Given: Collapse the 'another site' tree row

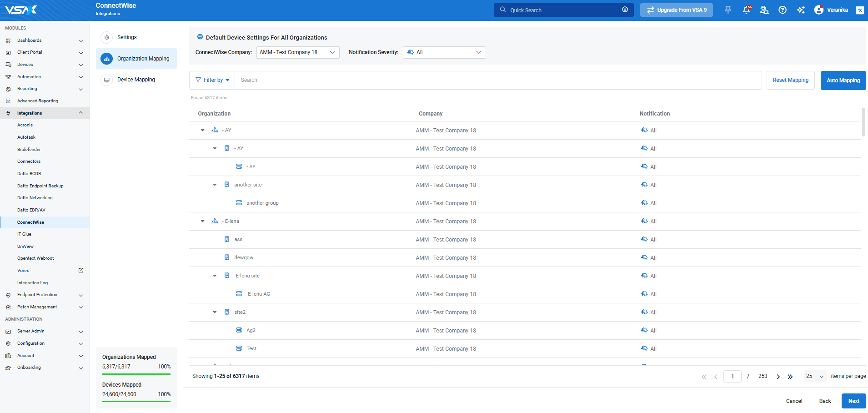Looking at the screenshot, I should coord(215,185).
